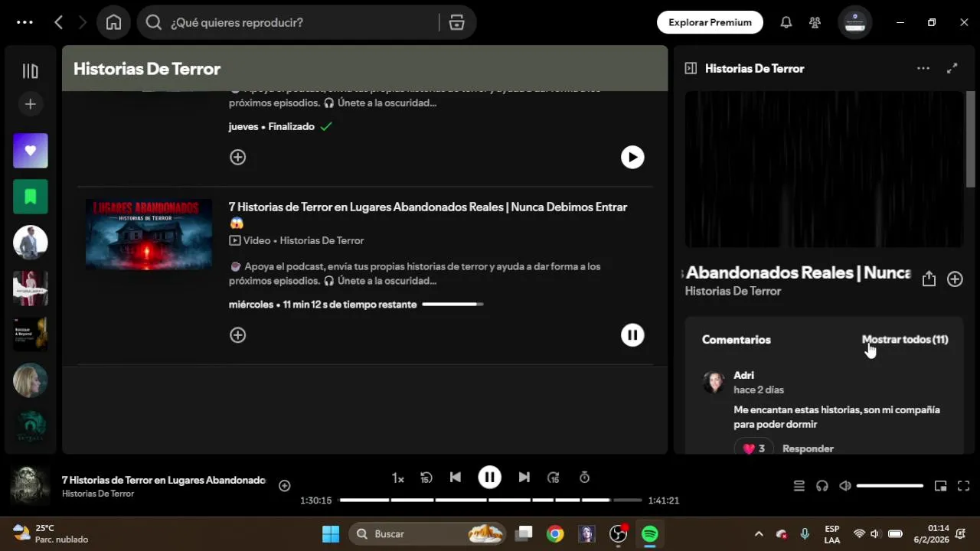Screen dimensions: 980x551
Task: Open Chrome from the taskbar
Action: [x=555, y=533]
